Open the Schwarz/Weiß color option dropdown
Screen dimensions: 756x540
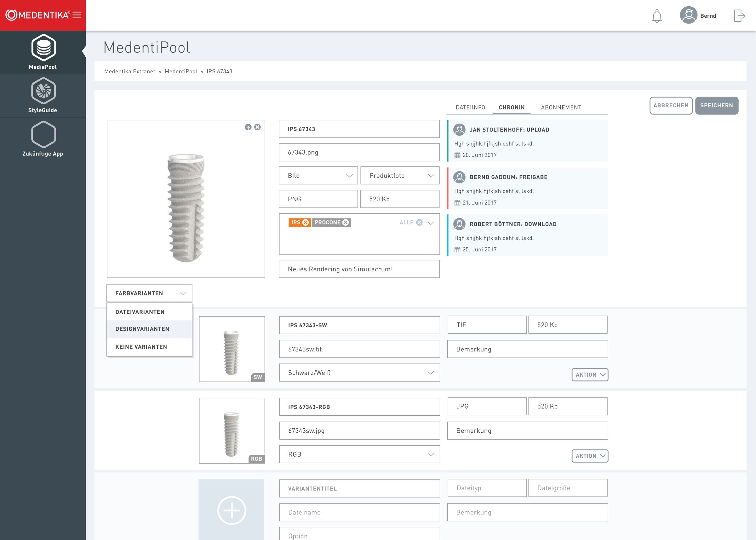359,373
